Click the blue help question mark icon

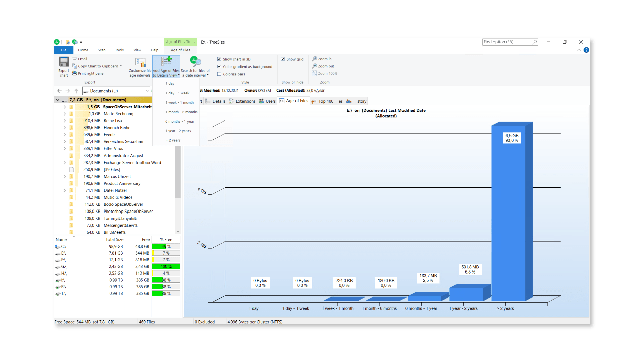point(586,50)
